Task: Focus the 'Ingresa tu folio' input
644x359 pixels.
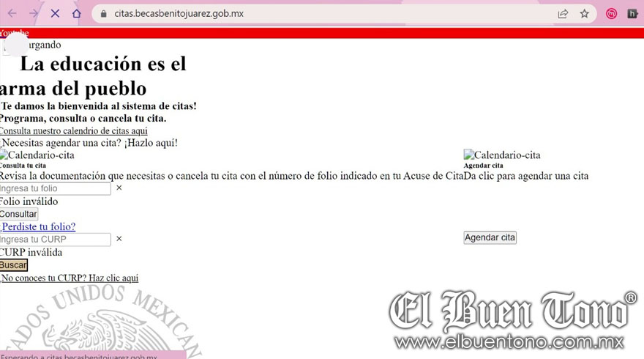Action: coord(55,188)
